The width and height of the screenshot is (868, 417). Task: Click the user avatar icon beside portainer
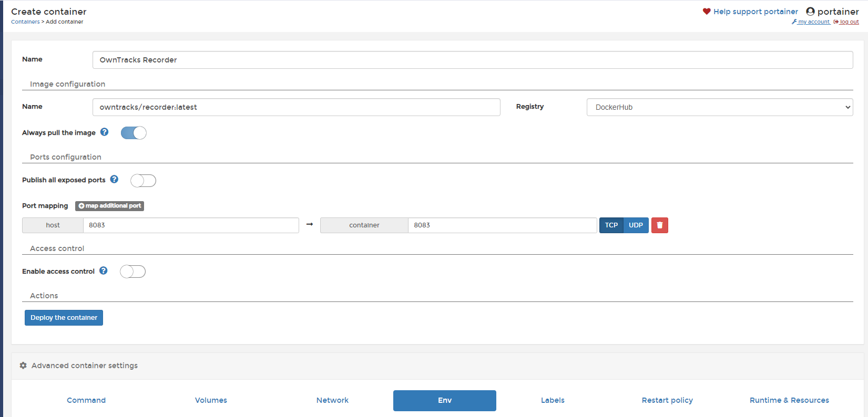click(x=810, y=12)
